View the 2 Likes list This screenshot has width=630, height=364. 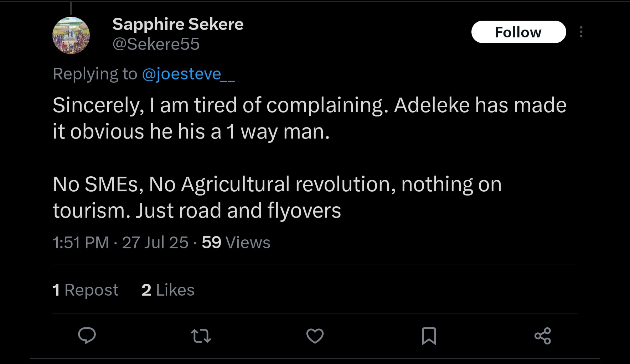tap(168, 290)
